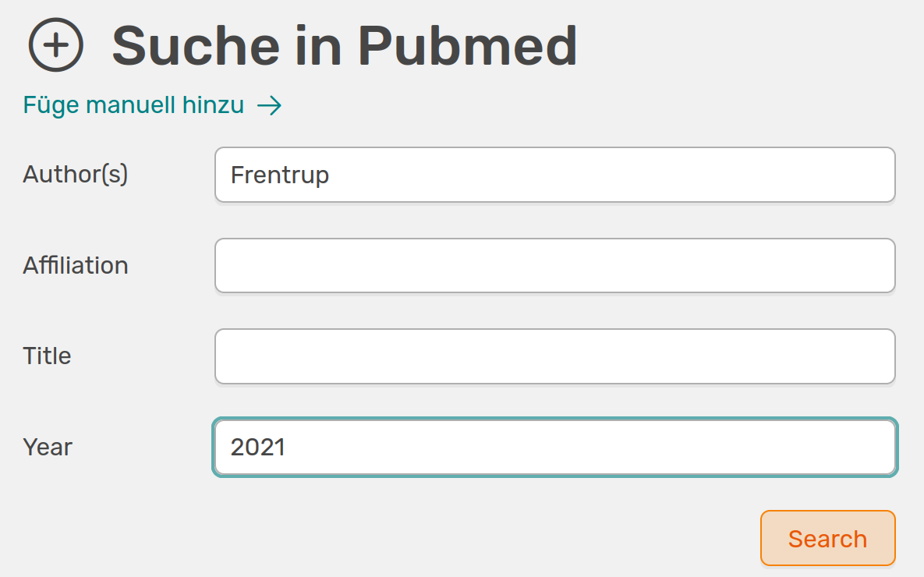
Task: Click the "Affiliation" label
Action: (x=76, y=265)
